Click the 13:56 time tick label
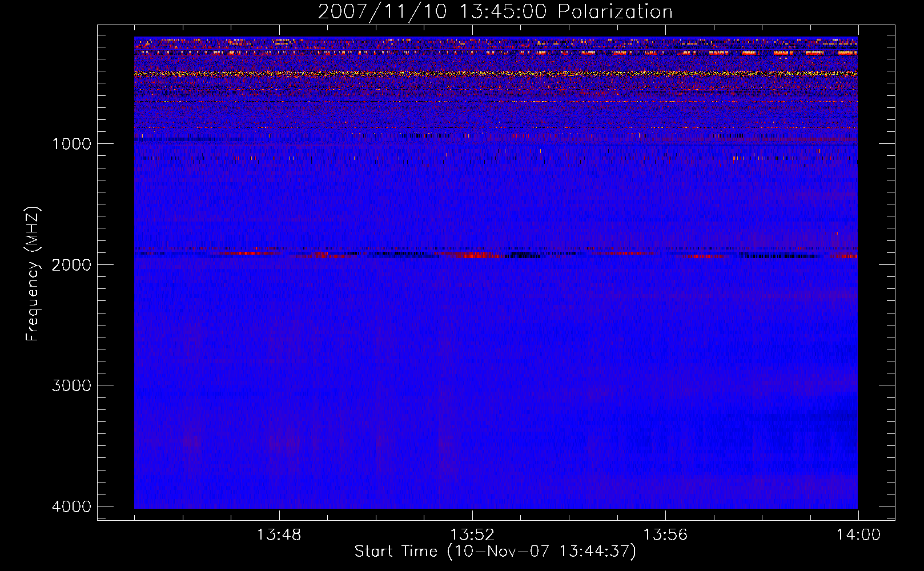Screen dimensions: 924x571 tap(665, 535)
